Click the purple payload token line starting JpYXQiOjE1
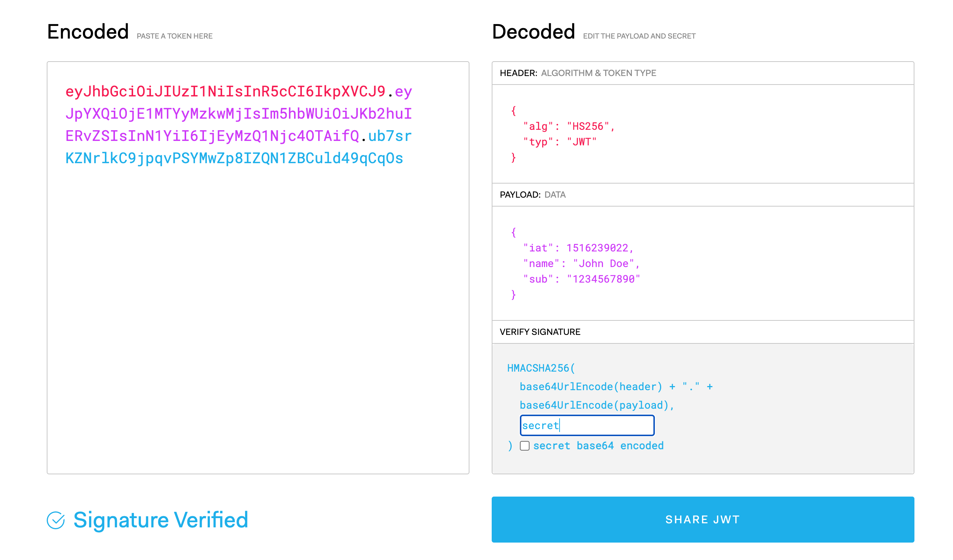The height and width of the screenshot is (560, 953). (x=239, y=114)
